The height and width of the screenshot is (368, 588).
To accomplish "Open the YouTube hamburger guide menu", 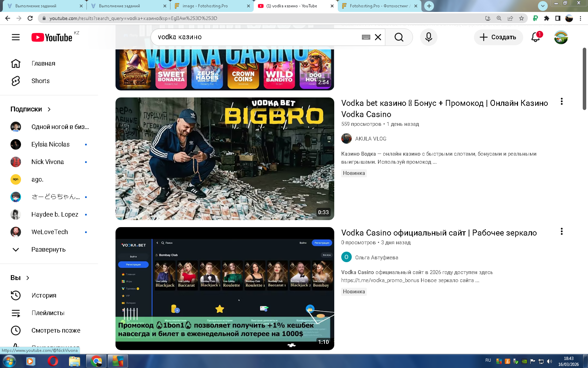I will pyautogui.click(x=16, y=37).
